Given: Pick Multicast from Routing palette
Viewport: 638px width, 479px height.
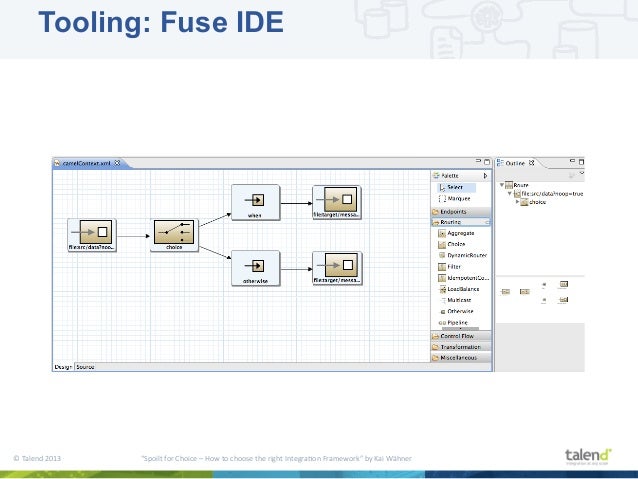Looking at the screenshot, I should tap(455, 300).
